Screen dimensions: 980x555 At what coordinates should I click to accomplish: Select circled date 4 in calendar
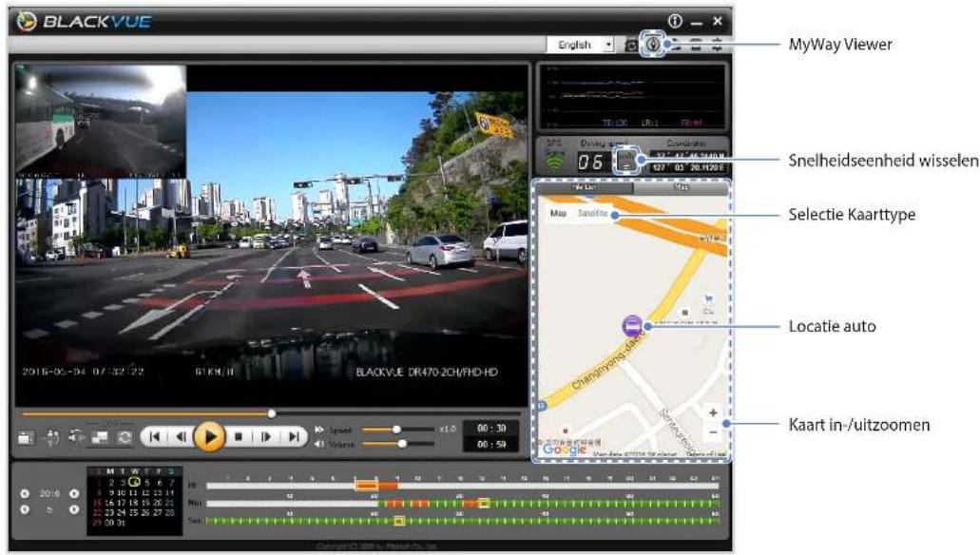point(134,483)
